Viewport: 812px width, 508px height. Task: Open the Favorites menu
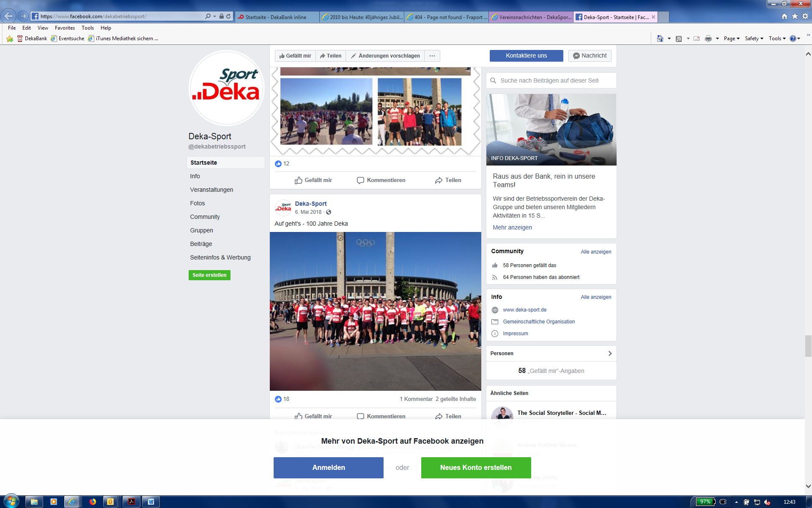[x=65, y=28]
